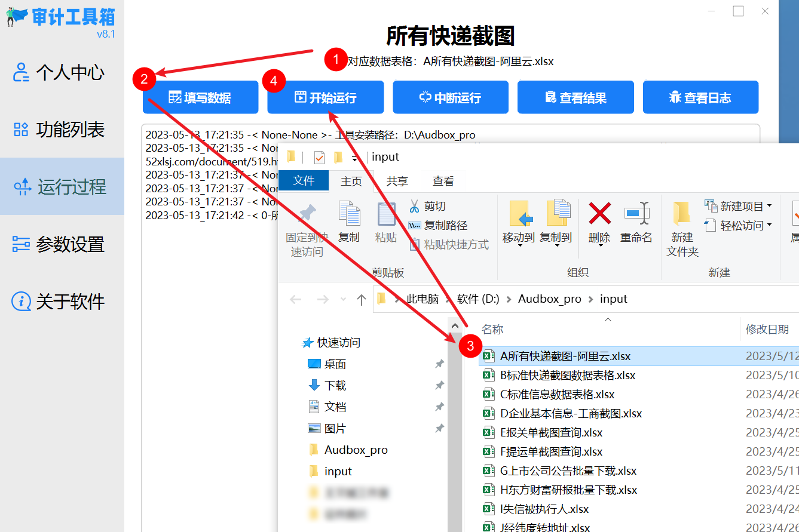The image size is (799, 532).
Task: Open 参数设置 via its settings icon
Action: click(21, 244)
